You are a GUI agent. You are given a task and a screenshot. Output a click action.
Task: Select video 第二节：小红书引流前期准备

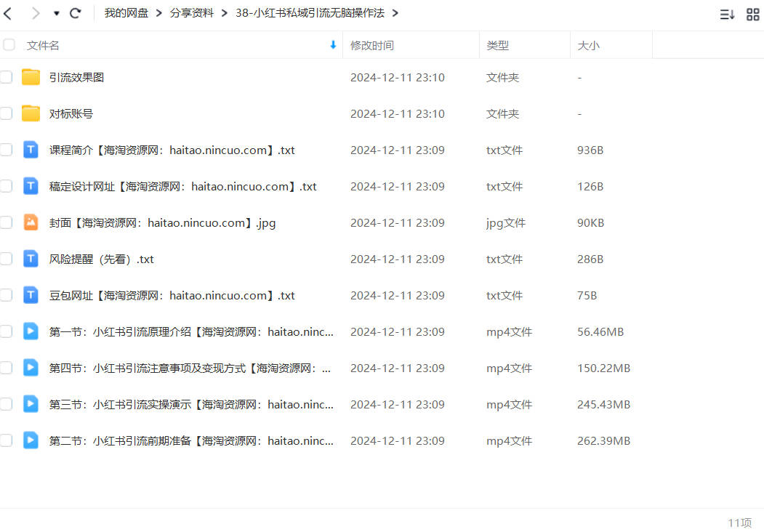[191, 441]
